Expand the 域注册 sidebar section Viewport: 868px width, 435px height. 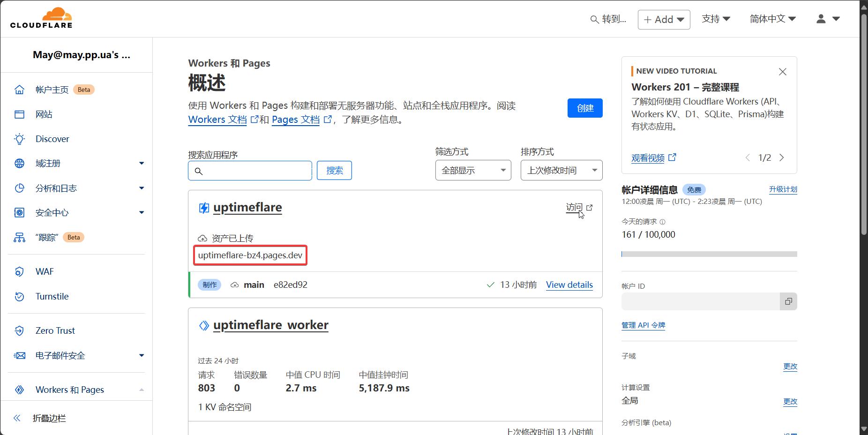tap(142, 163)
